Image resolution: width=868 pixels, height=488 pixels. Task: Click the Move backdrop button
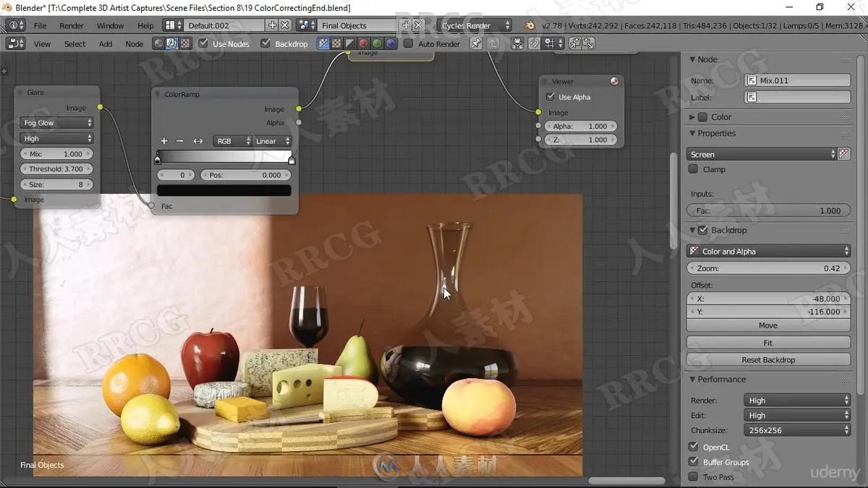tap(768, 325)
